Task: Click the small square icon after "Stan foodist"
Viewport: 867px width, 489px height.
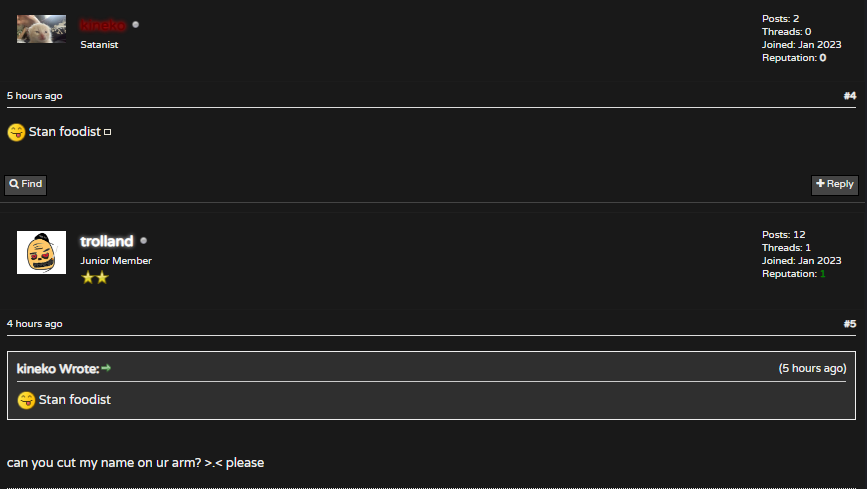Action: 108,132
